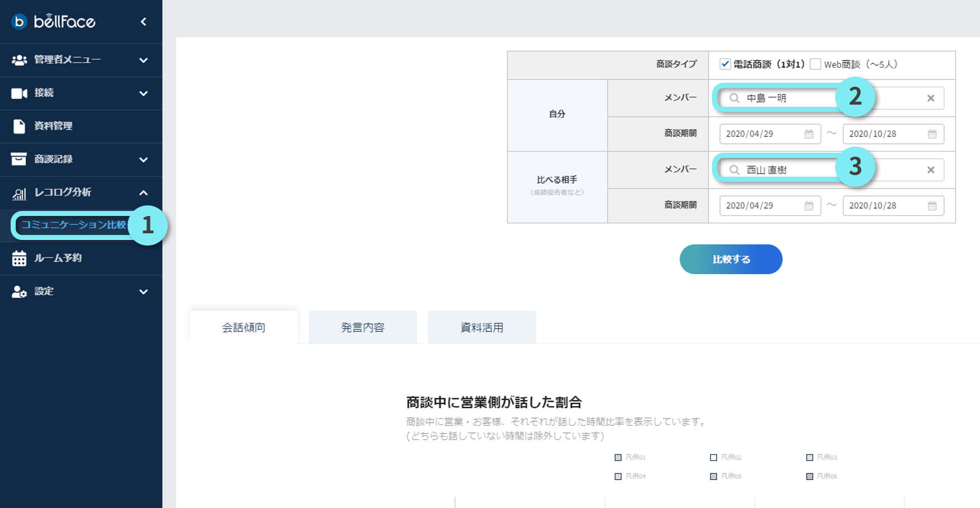Click 比べる相手 start date 2020/04/29
980x508 pixels.
point(770,206)
